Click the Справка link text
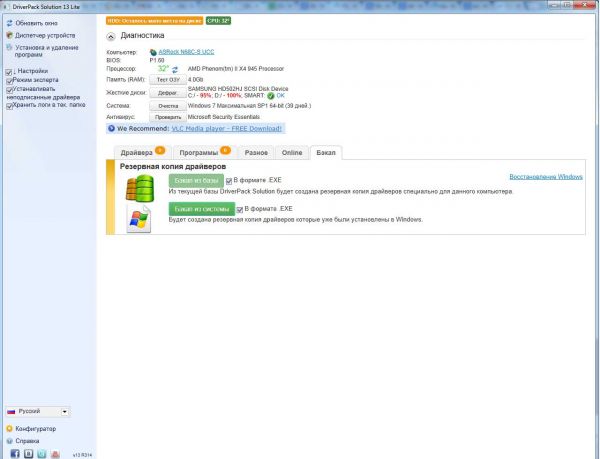This screenshot has height=459, width=600. [27, 441]
